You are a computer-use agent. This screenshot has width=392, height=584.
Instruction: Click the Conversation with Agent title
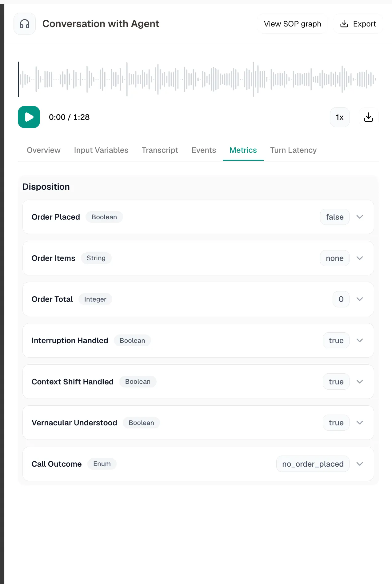(101, 24)
